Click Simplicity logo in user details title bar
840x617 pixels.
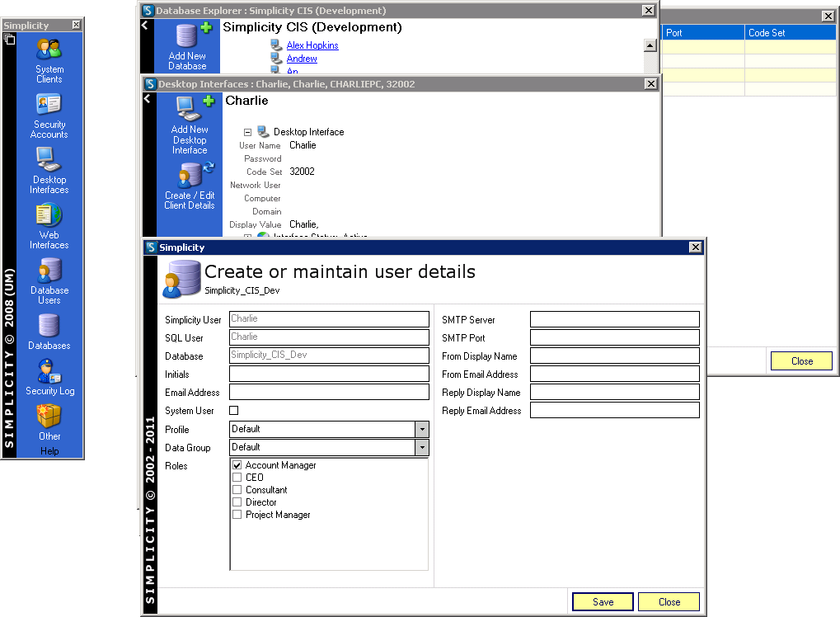(x=152, y=247)
